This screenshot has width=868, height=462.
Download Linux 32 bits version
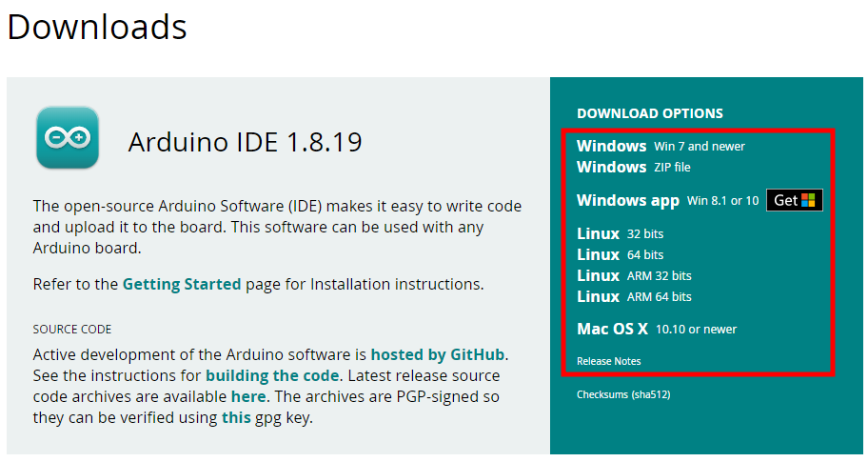[620, 233]
